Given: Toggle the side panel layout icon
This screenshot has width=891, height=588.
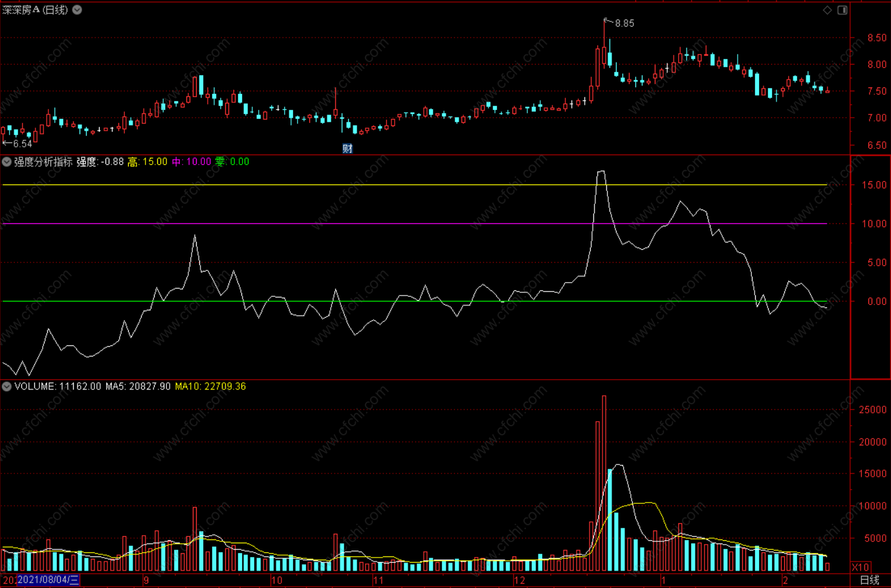Looking at the screenshot, I should pos(842,10).
